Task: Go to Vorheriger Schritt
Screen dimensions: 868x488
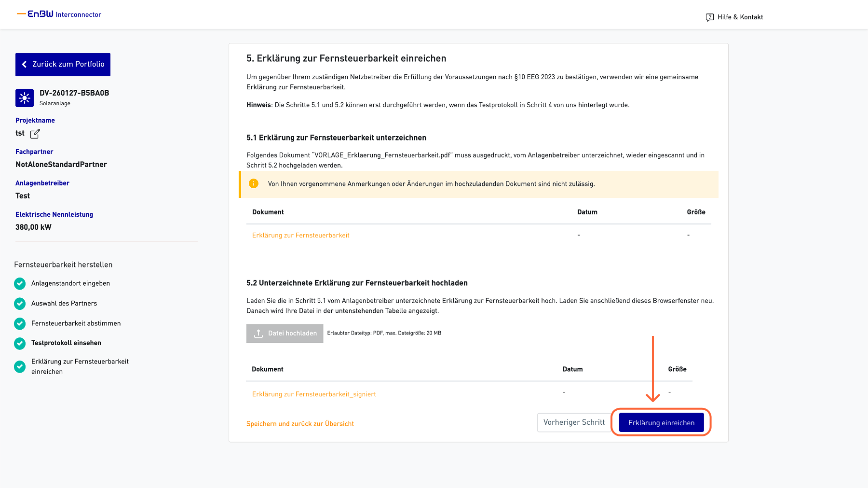Action: [574, 422]
